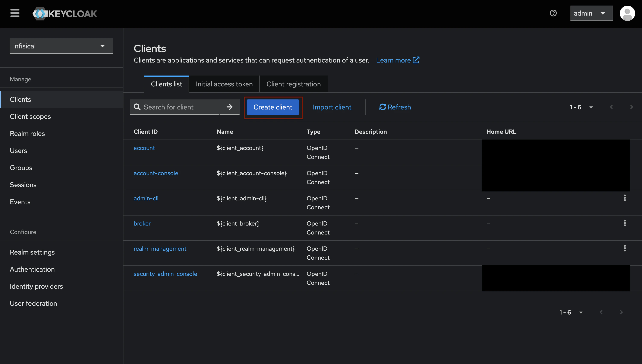Open the account-console client
Screen dimensions: 642x364
pos(156,173)
